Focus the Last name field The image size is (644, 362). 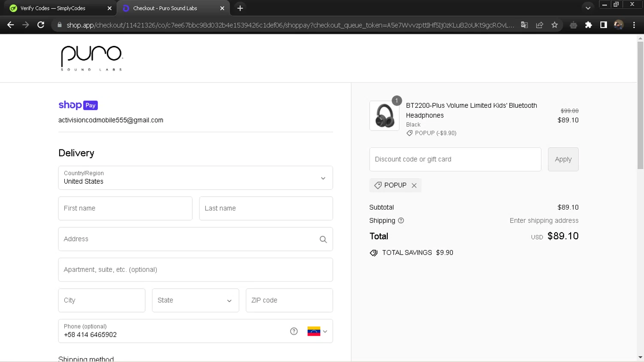(x=266, y=208)
